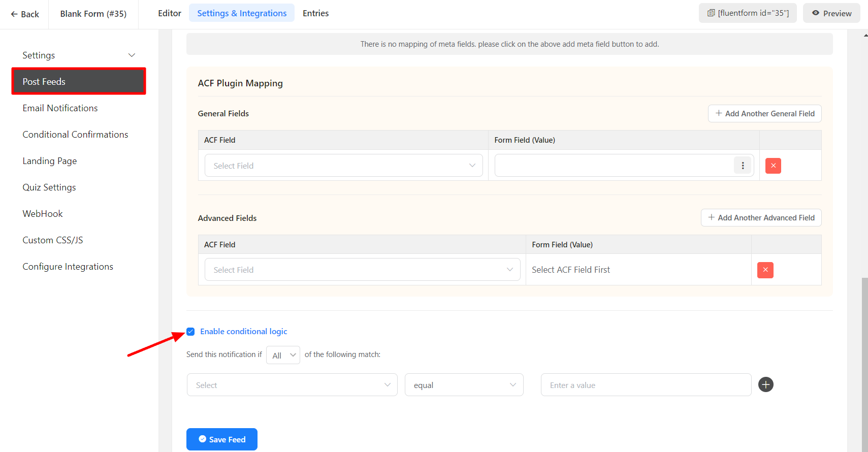Uncheck Enable conditional logic checkbox
The image size is (868, 452).
tap(190, 332)
